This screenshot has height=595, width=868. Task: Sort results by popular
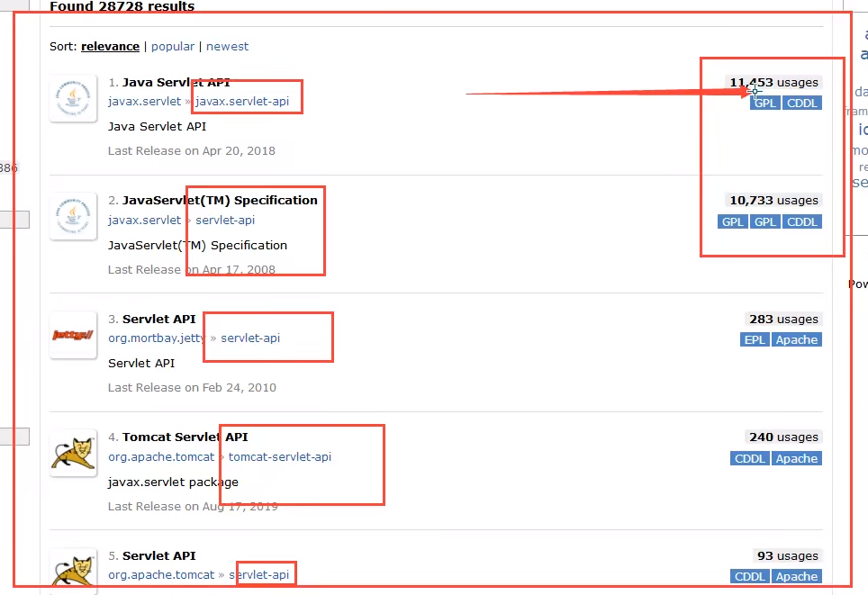click(x=173, y=47)
